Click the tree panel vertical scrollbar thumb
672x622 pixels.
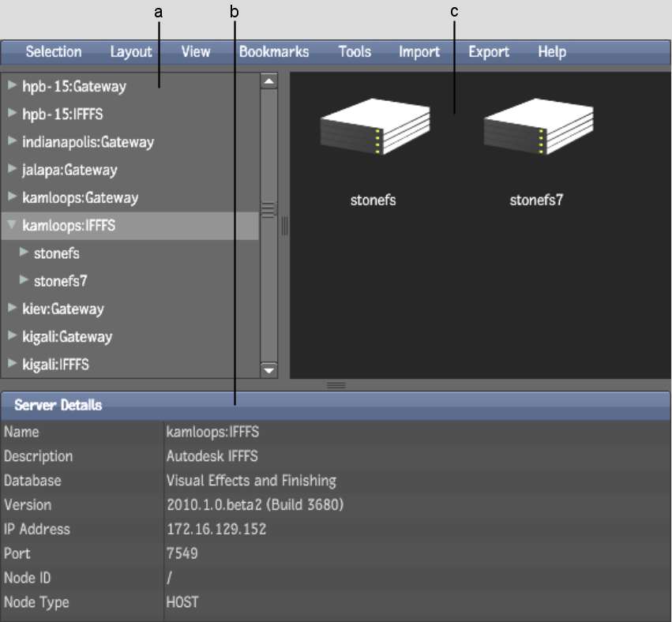(x=269, y=210)
